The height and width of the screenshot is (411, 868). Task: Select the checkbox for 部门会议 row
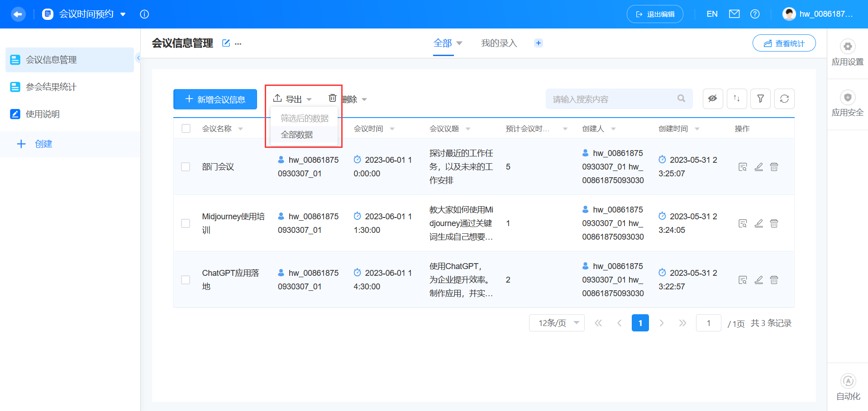click(x=186, y=166)
